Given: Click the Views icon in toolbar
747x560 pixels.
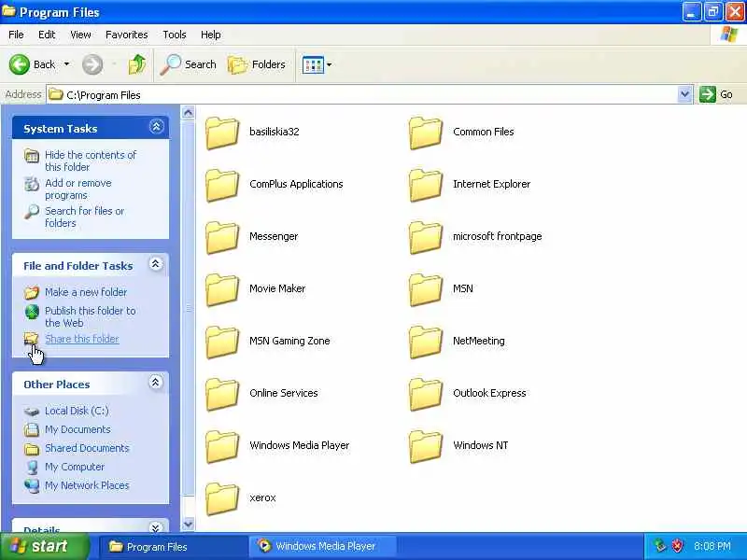Looking at the screenshot, I should coord(313,64).
